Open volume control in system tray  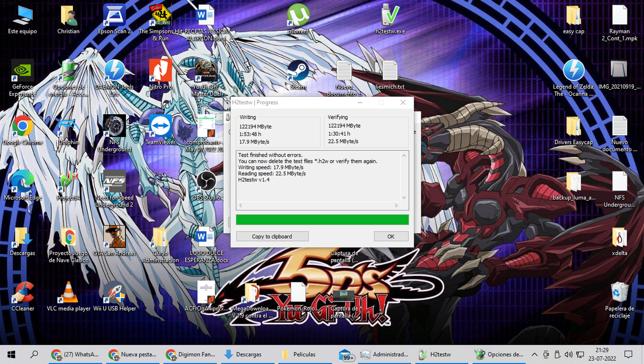[569, 354]
